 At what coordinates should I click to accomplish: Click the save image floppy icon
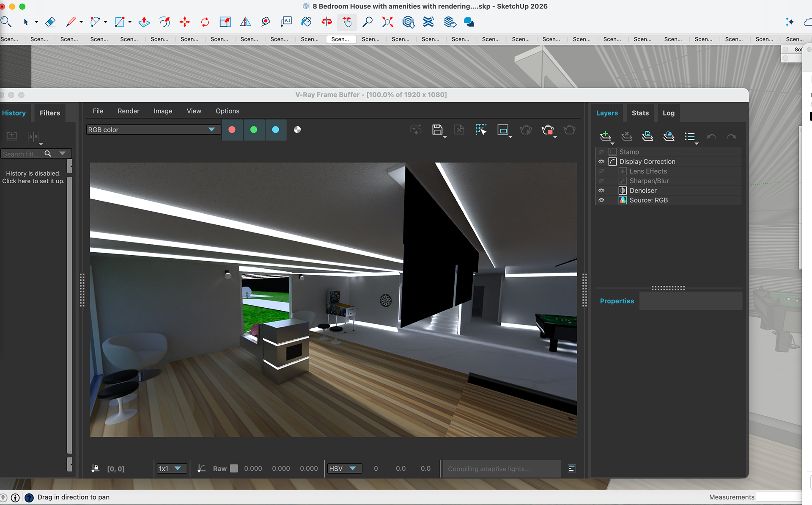coord(437,130)
